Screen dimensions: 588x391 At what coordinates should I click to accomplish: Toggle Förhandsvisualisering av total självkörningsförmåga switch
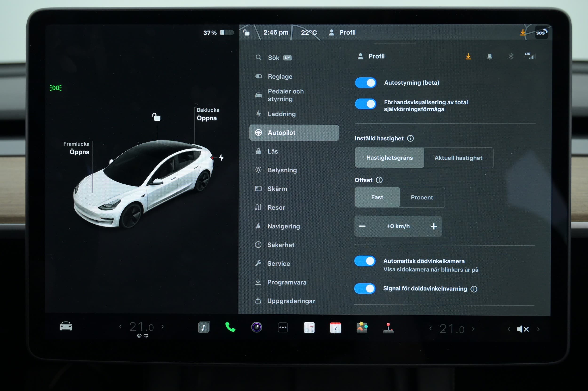pos(366,104)
